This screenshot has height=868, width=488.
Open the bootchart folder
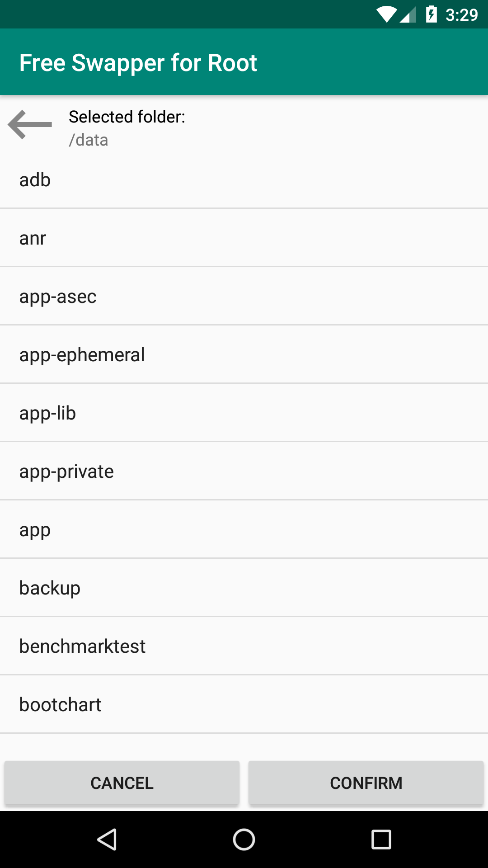point(244,704)
